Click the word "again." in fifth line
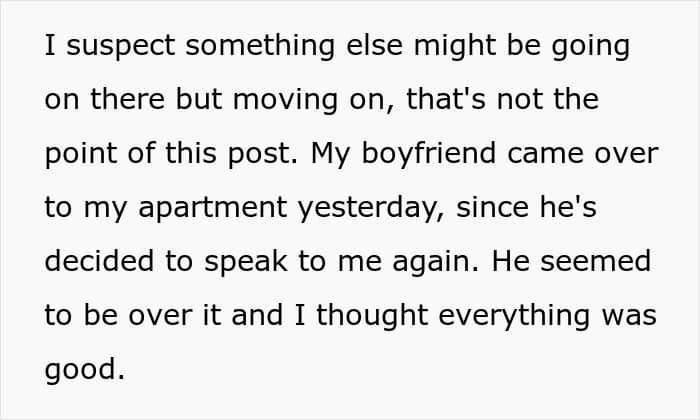This screenshot has height=420, width=700. [x=436, y=262]
